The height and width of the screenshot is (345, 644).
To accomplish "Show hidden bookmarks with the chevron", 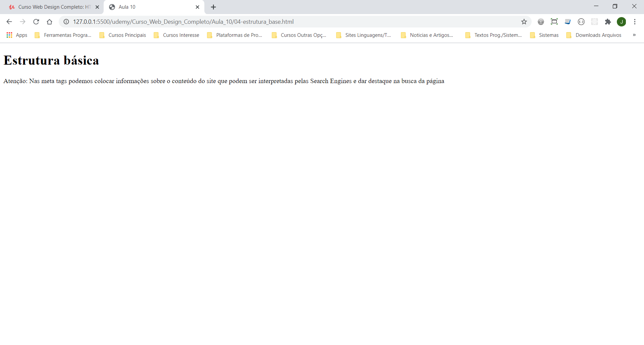I will 634,35.
